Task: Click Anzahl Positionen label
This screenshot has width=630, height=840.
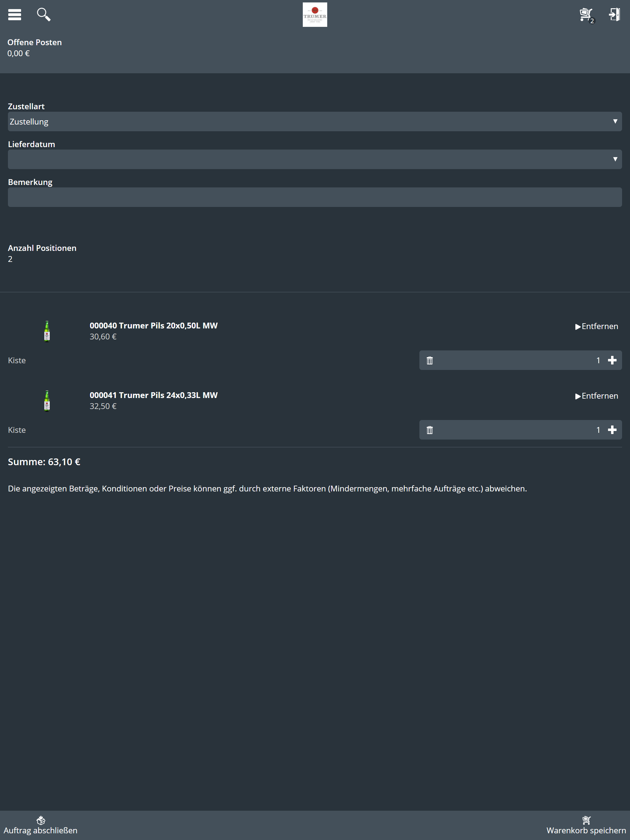Action: (x=42, y=248)
